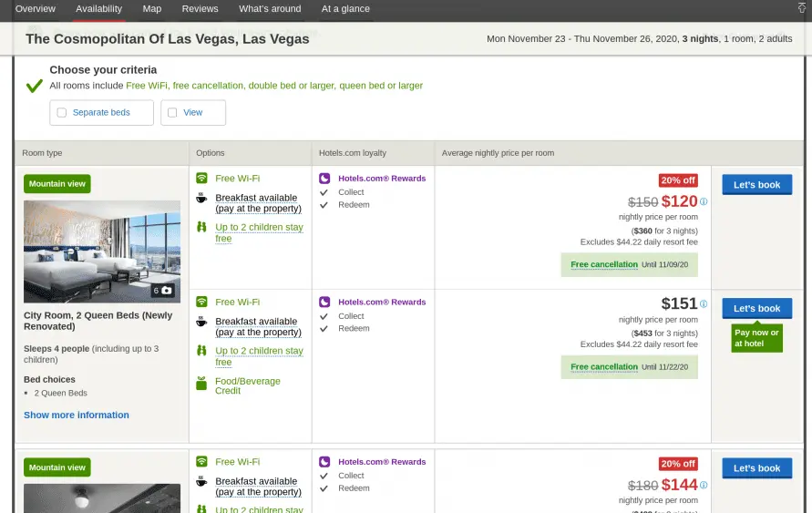
Task: Click Free cancellation until 11/09/20 link
Action: pyautogui.click(x=604, y=264)
